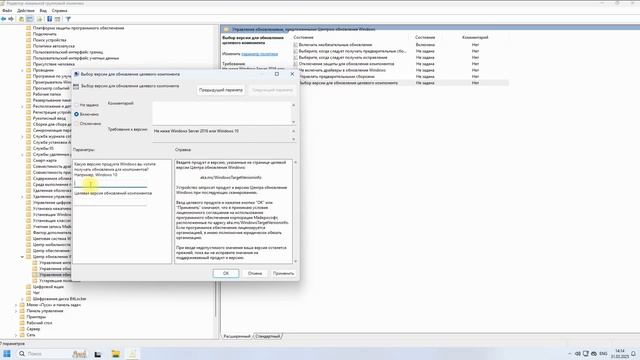Click the comment box scroll down arrow

tap(293, 122)
